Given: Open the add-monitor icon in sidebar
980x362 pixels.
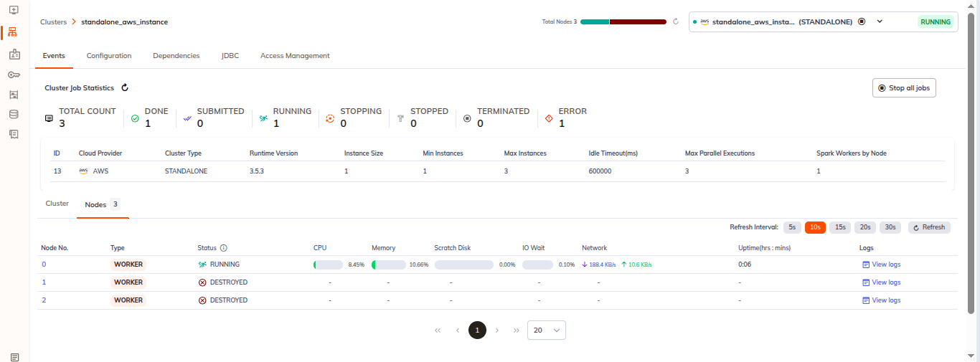Looking at the screenshot, I should tap(14, 11).
